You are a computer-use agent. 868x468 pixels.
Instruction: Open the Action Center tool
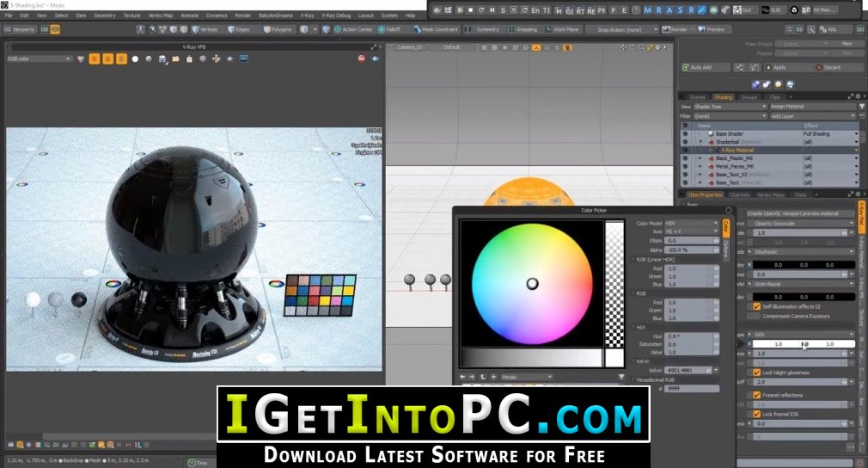point(353,29)
